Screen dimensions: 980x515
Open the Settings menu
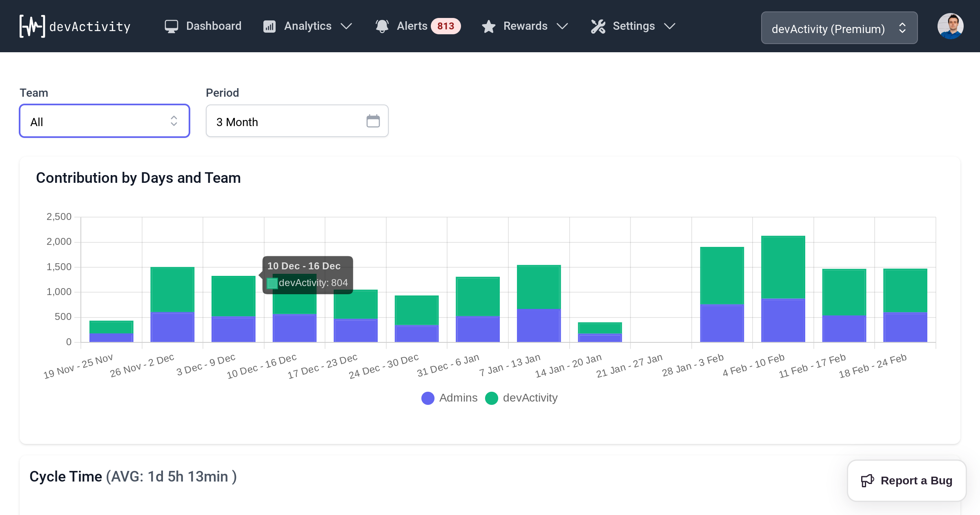point(634,26)
